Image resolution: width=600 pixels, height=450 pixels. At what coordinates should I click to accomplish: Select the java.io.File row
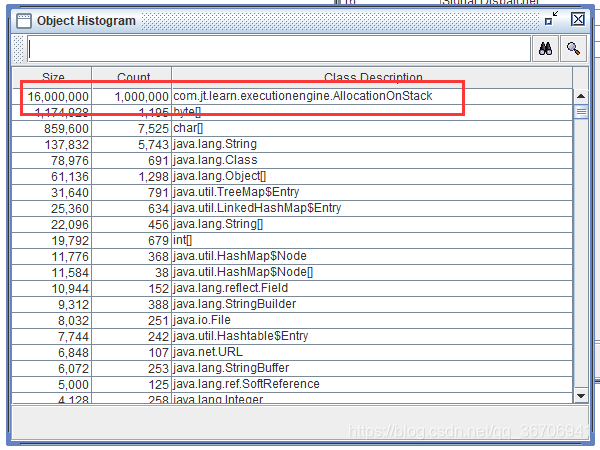292,320
